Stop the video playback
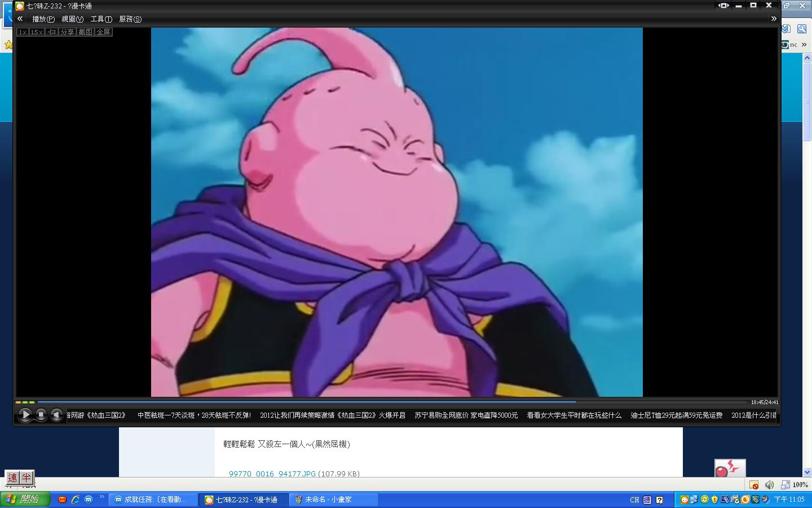Image resolution: width=812 pixels, height=508 pixels. [x=41, y=415]
